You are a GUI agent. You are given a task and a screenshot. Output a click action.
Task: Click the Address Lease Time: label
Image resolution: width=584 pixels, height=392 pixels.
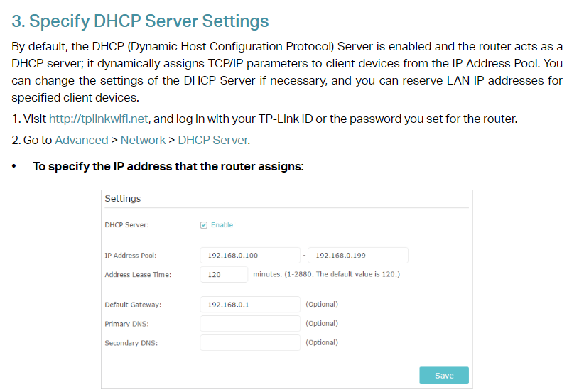tap(138, 275)
